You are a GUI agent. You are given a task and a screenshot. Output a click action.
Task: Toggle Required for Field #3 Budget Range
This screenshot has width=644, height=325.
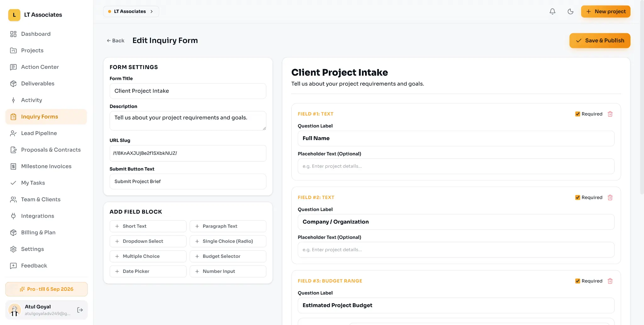[578, 281]
